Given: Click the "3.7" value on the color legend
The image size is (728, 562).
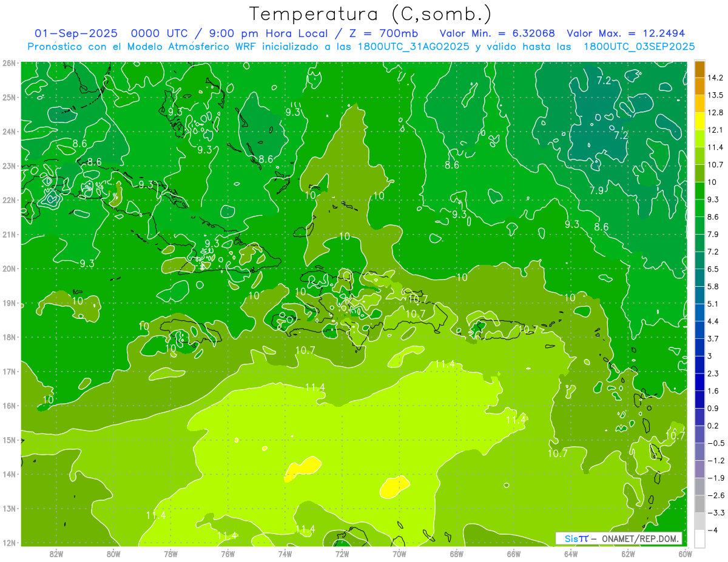Looking at the screenshot, I should [x=713, y=338].
